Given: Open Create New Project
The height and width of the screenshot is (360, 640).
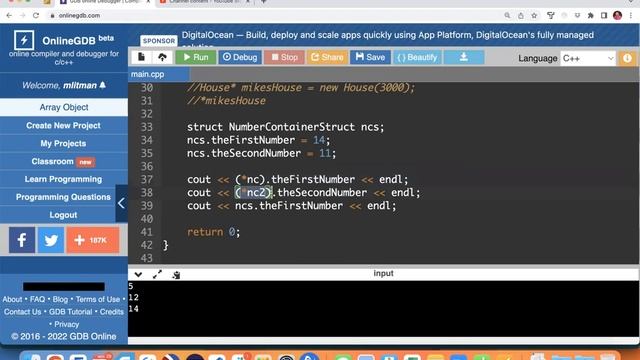Looking at the screenshot, I should pyautogui.click(x=64, y=125).
